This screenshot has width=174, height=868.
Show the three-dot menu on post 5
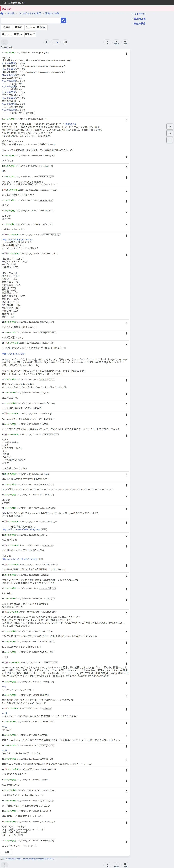pos(126,178)
